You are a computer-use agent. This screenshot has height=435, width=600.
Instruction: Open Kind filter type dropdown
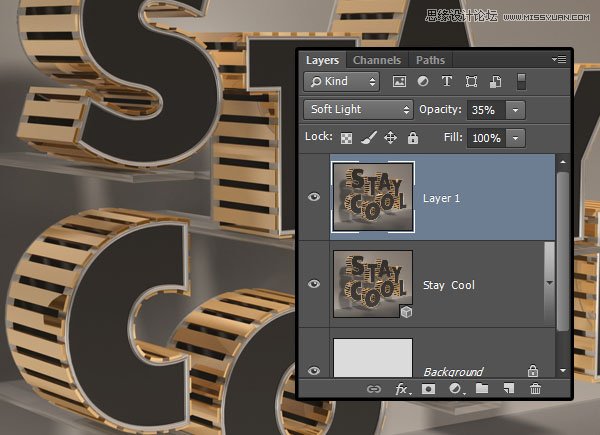(x=341, y=81)
